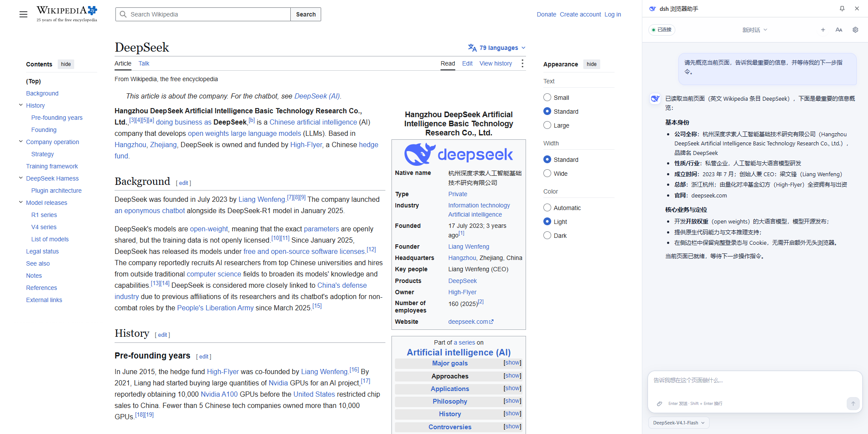Switch to the Talk tab

144,63
